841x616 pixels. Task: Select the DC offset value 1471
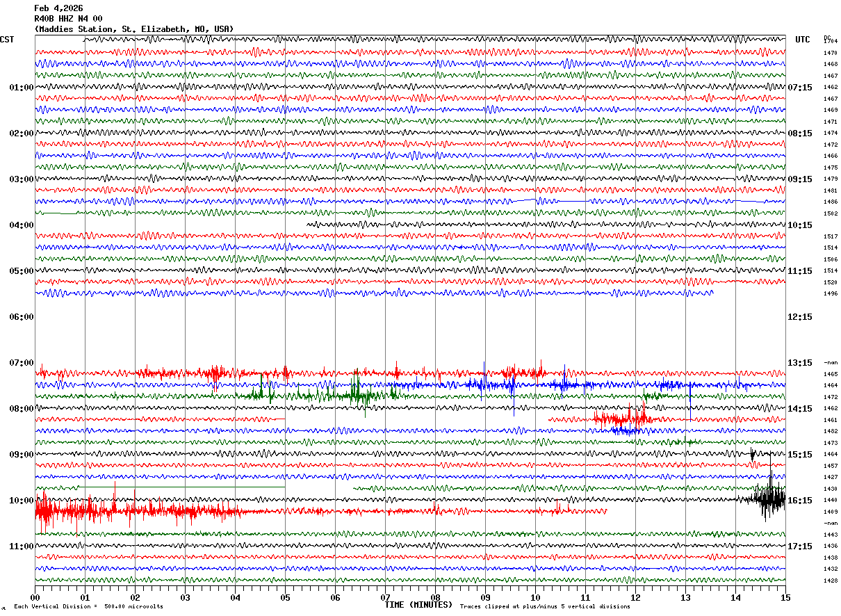(x=831, y=122)
